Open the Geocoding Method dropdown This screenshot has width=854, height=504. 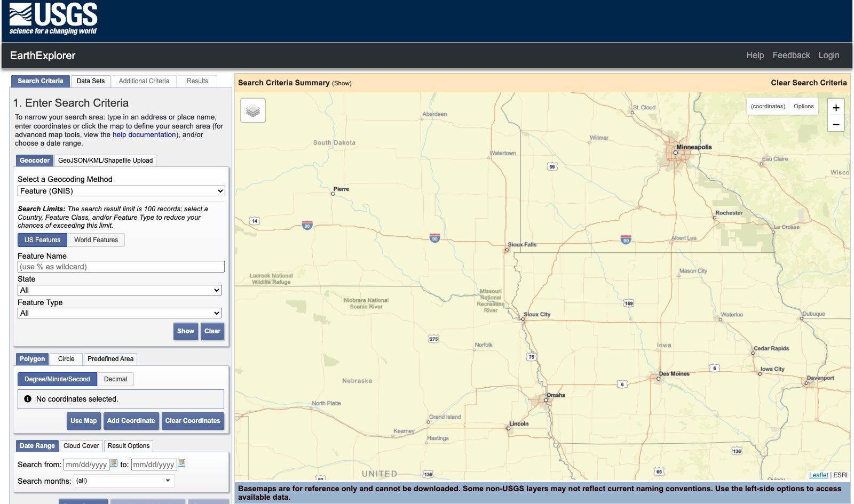(x=121, y=191)
